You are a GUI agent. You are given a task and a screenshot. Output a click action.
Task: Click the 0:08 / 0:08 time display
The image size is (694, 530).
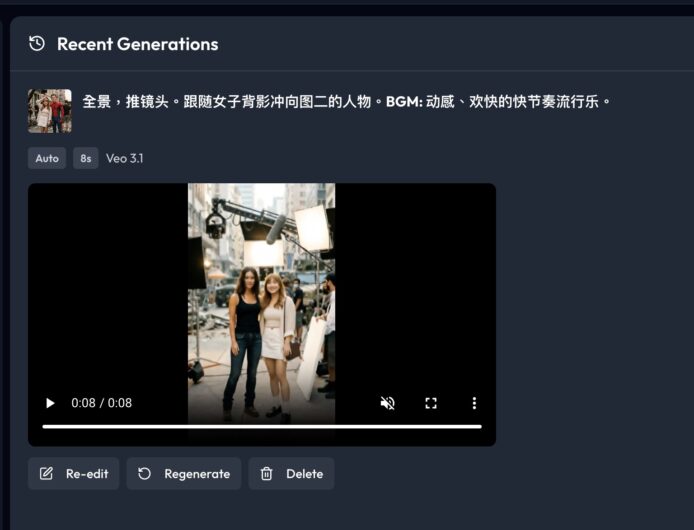pos(101,403)
